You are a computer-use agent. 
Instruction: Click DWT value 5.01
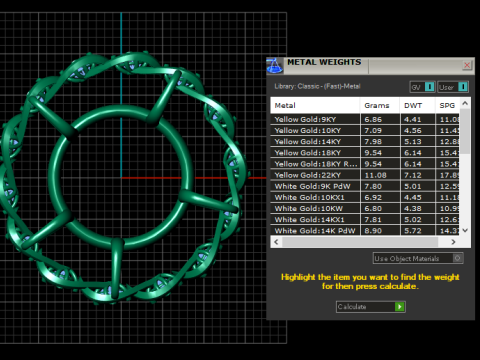413,186
